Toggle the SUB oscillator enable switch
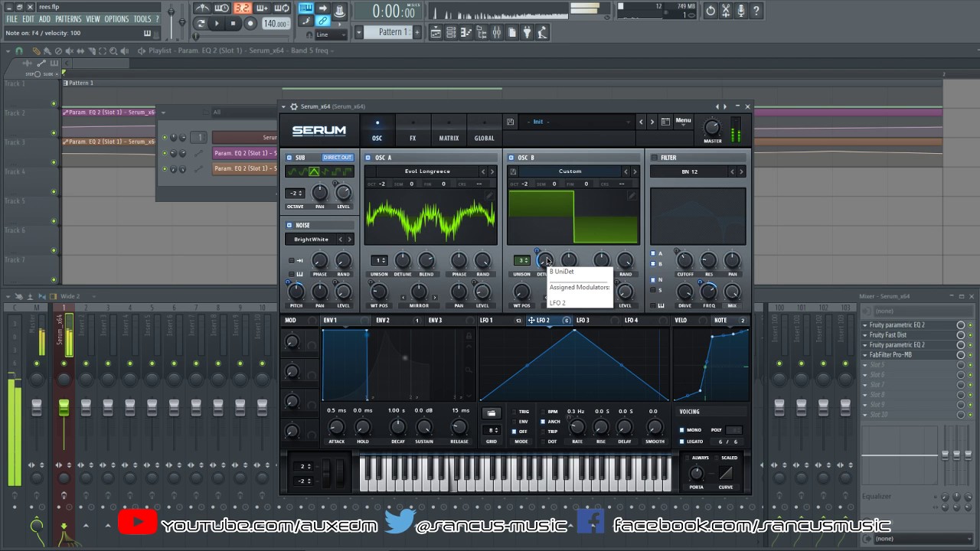Screen dimensions: 980x551 [x=289, y=158]
